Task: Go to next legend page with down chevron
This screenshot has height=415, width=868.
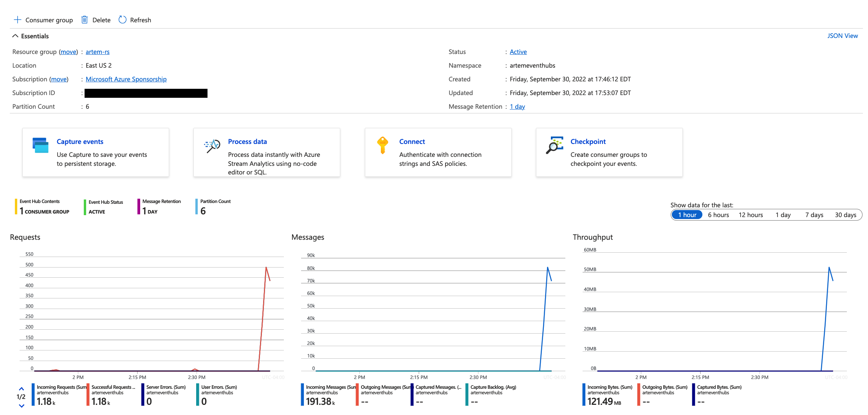Action: (x=22, y=406)
